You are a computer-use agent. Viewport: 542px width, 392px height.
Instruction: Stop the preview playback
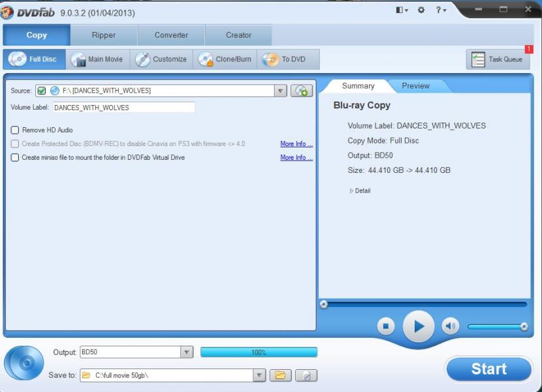[386, 326]
